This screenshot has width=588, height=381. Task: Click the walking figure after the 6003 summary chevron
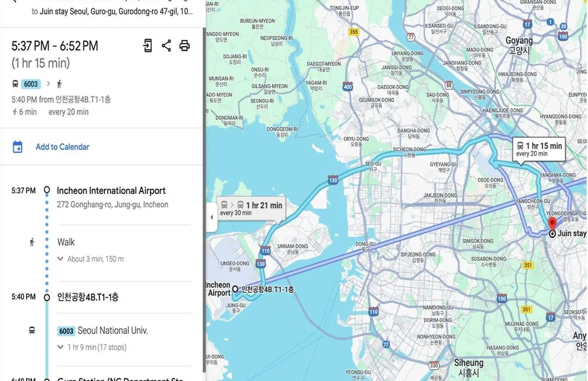59,84
